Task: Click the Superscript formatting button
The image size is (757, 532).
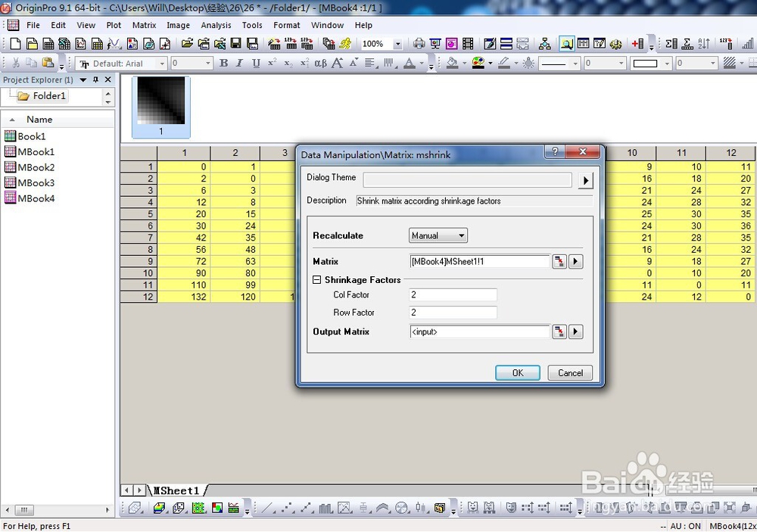Action: click(273, 64)
